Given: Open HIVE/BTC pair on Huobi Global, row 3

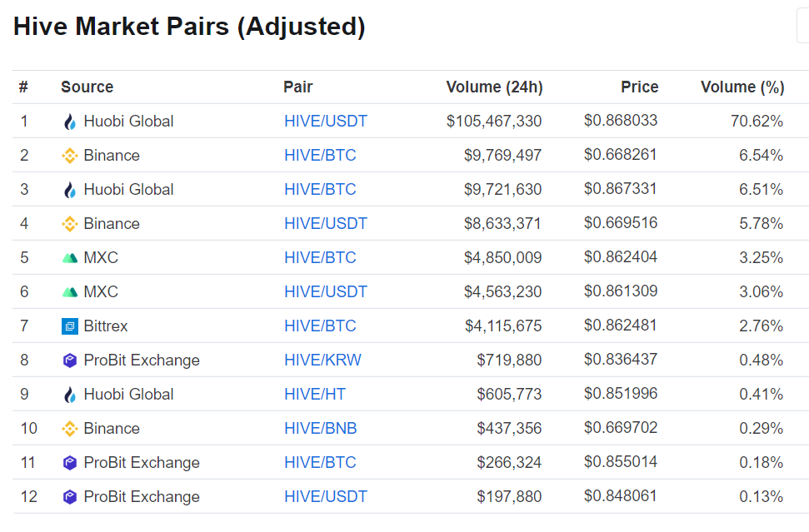Looking at the screenshot, I should point(320,189).
